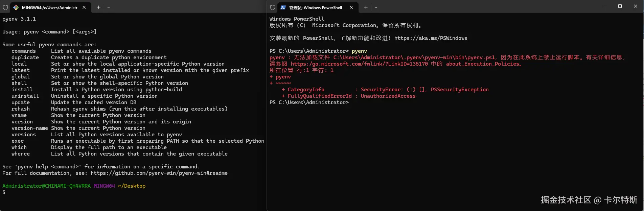The height and width of the screenshot is (211, 644).
Task: Maximize the PowerShell terminal window
Action: [x=620, y=6]
